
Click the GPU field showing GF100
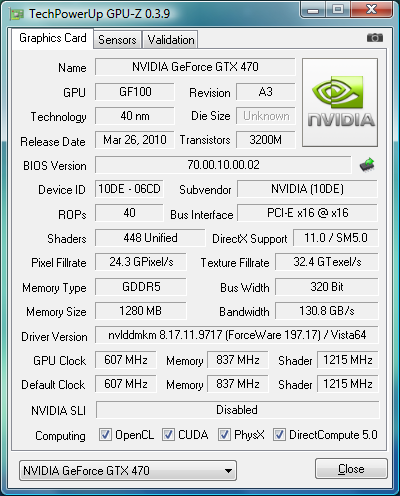click(x=135, y=92)
